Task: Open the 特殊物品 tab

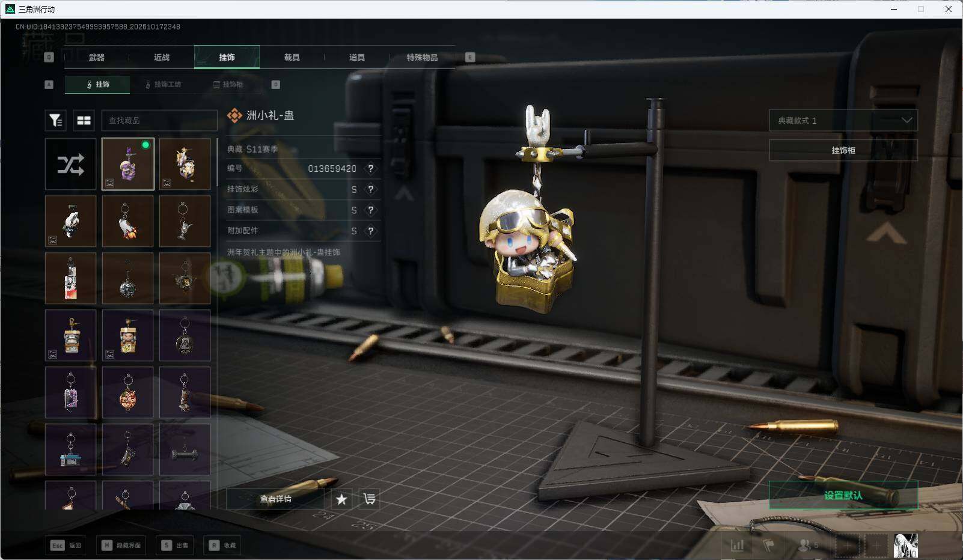Action: (422, 57)
